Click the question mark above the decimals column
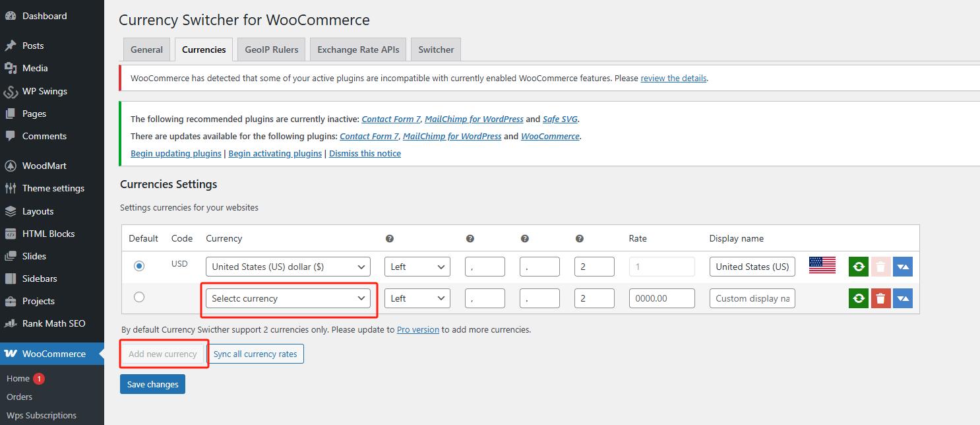Screen dimensions: 980x425 (579, 238)
